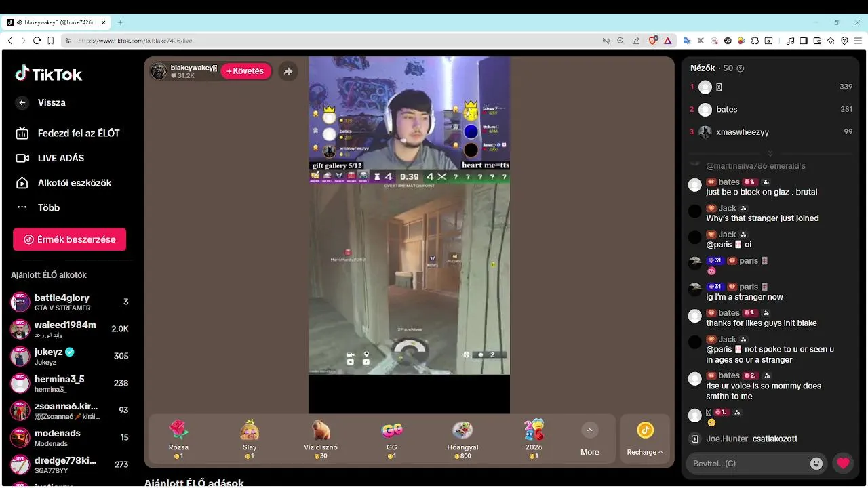Open browser main hamburger menu

[x=858, y=41]
